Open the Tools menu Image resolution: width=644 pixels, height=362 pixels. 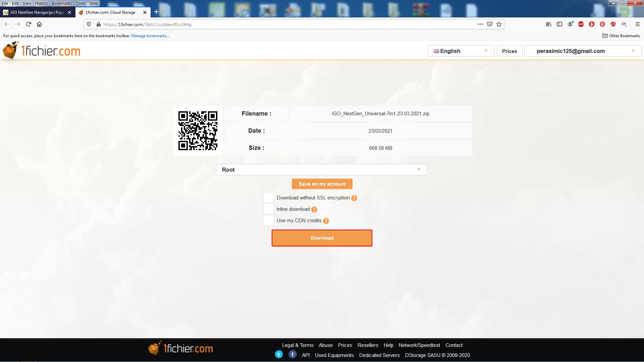[x=80, y=3]
